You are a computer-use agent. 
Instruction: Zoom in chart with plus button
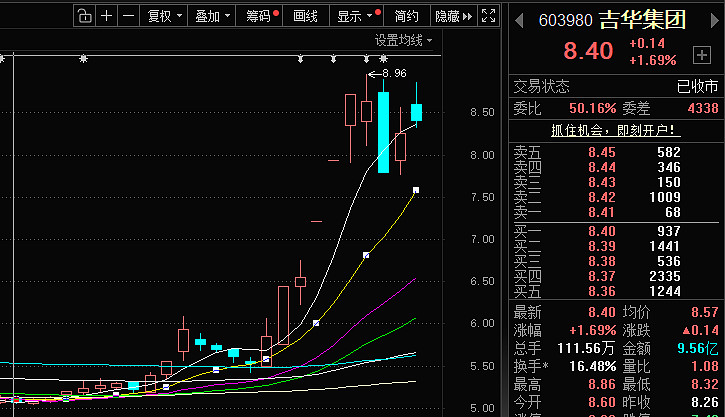[x=106, y=16]
